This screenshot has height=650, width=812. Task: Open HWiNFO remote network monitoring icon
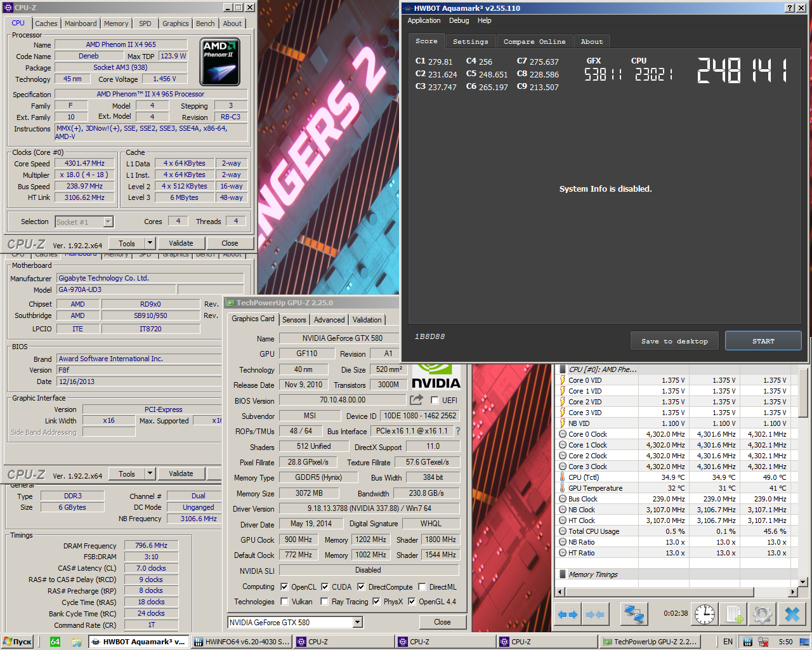[634, 614]
